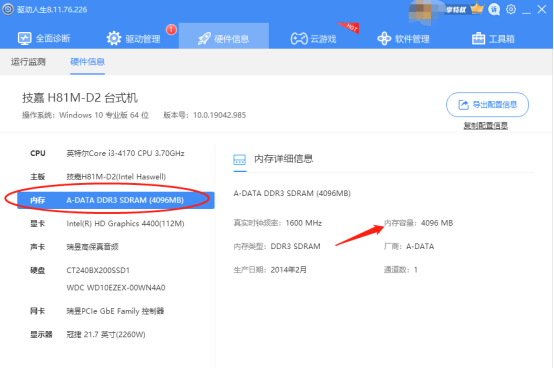Open settings gear in title bar

pyautogui.click(x=511, y=9)
